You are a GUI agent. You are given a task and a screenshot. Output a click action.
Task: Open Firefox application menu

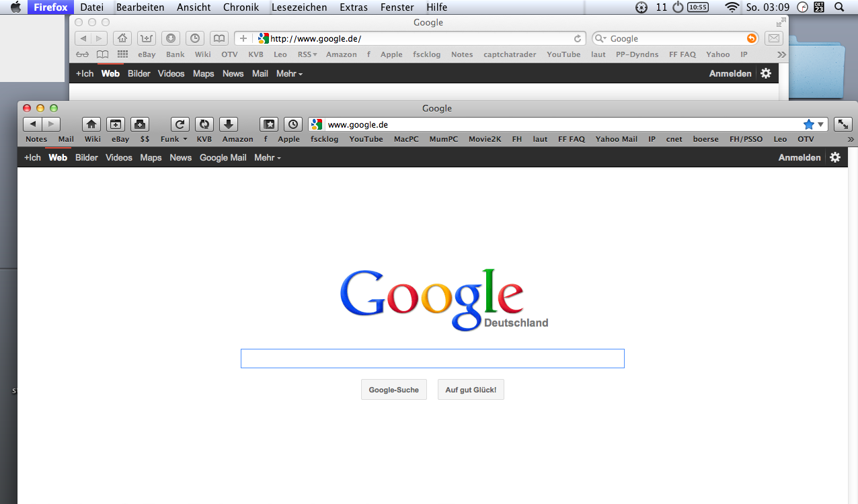click(x=51, y=7)
